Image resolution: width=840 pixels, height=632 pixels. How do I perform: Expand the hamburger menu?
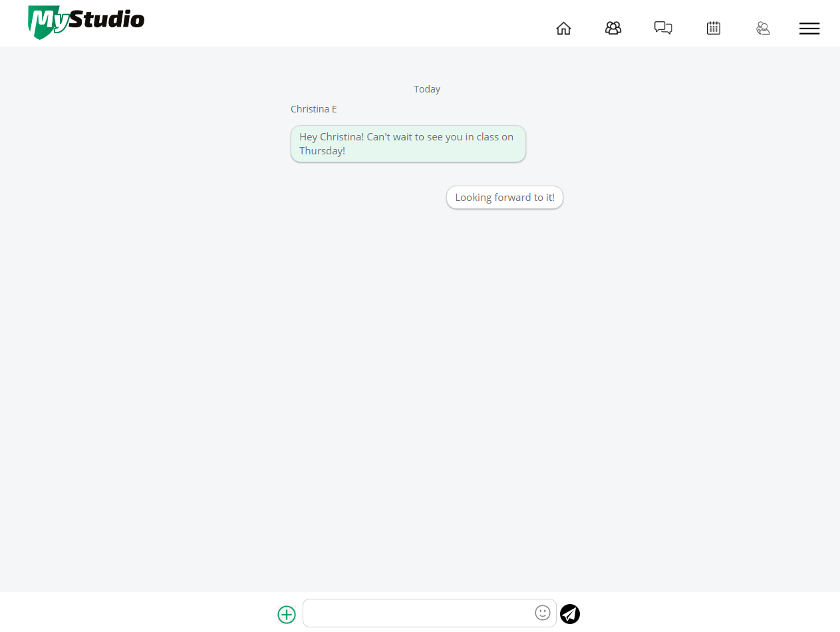(809, 28)
